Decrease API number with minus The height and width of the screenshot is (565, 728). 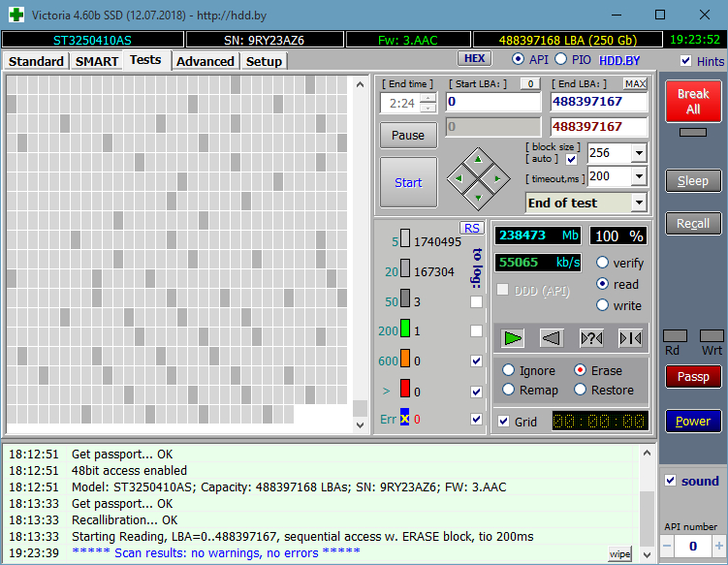[x=667, y=546]
